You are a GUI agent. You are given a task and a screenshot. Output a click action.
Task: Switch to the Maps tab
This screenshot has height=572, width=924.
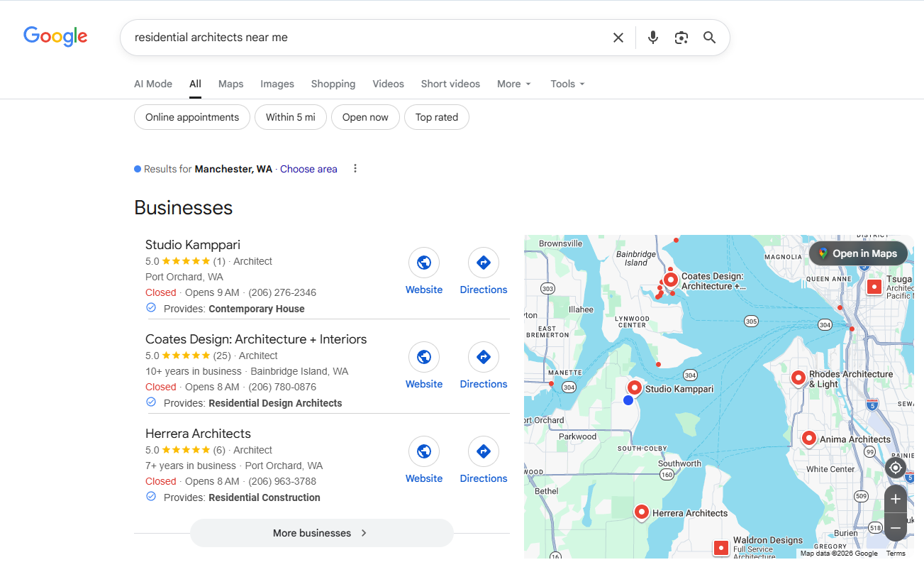[x=230, y=84]
